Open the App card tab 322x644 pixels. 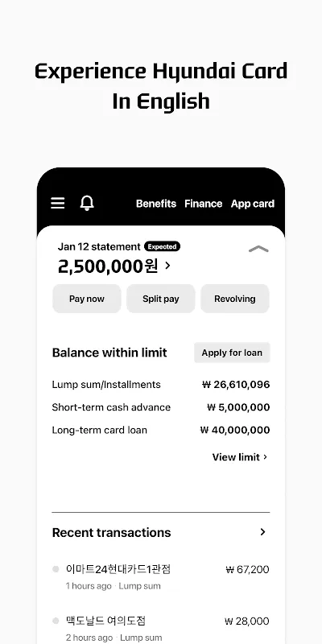point(253,204)
